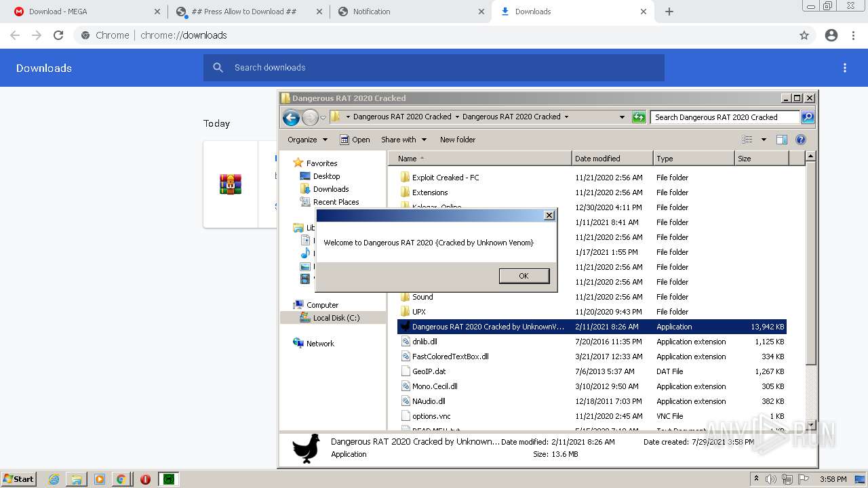Change the view with views icon

[x=747, y=140]
